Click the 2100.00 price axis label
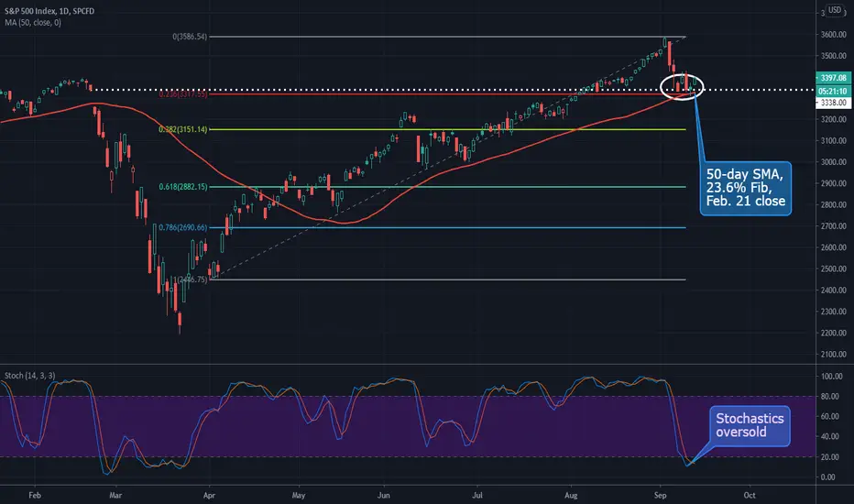854x504 pixels. pyautogui.click(x=833, y=354)
